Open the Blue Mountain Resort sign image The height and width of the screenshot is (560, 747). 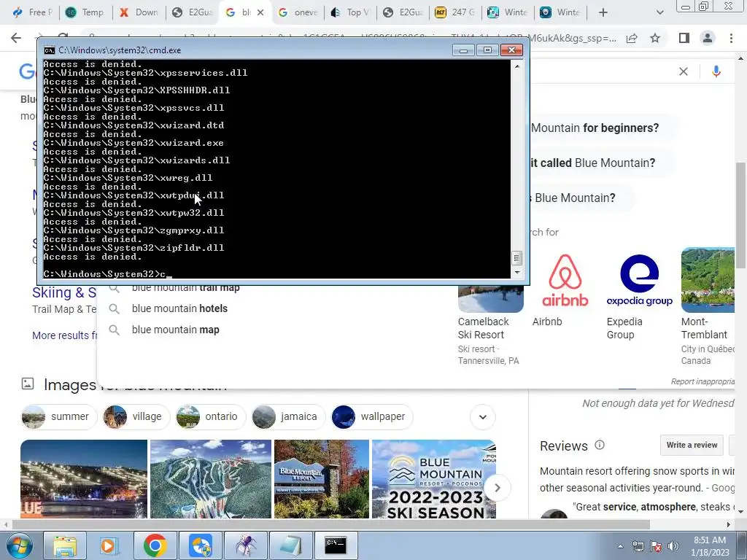[322, 478]
